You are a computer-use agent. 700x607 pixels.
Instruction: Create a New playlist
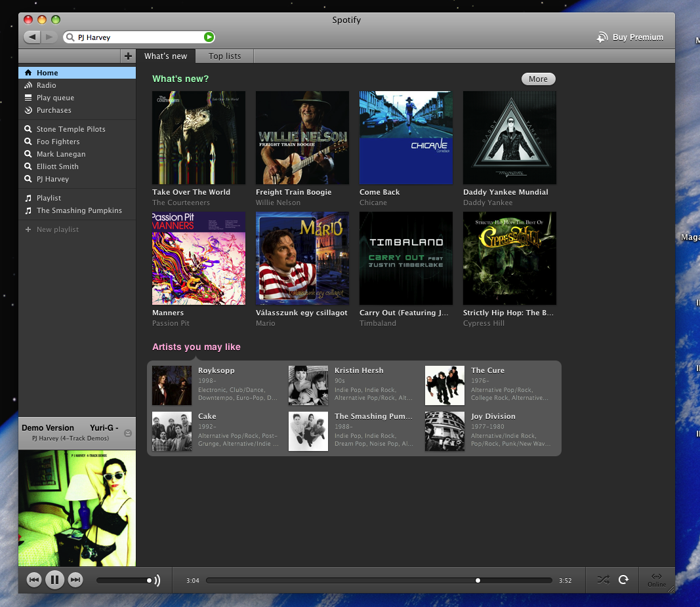(x=77, y=229)
